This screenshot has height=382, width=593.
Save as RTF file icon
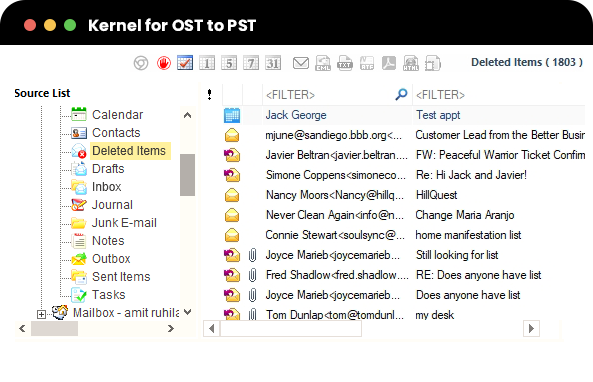point(367,63)
